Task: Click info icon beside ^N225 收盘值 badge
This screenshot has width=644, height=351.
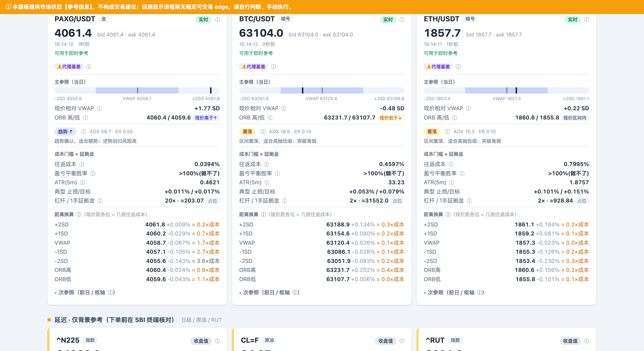Action: 217,341
